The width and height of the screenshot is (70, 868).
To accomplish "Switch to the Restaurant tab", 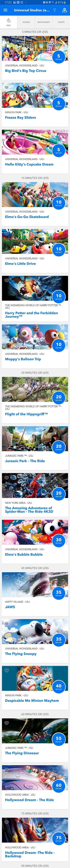I will (44, 22).
